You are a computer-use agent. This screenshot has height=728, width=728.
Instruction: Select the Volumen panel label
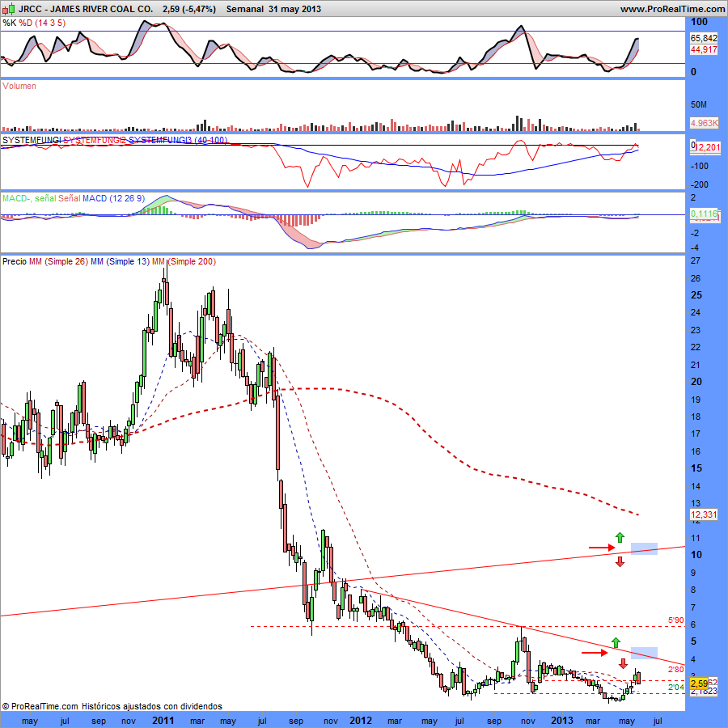click(19, 86)
